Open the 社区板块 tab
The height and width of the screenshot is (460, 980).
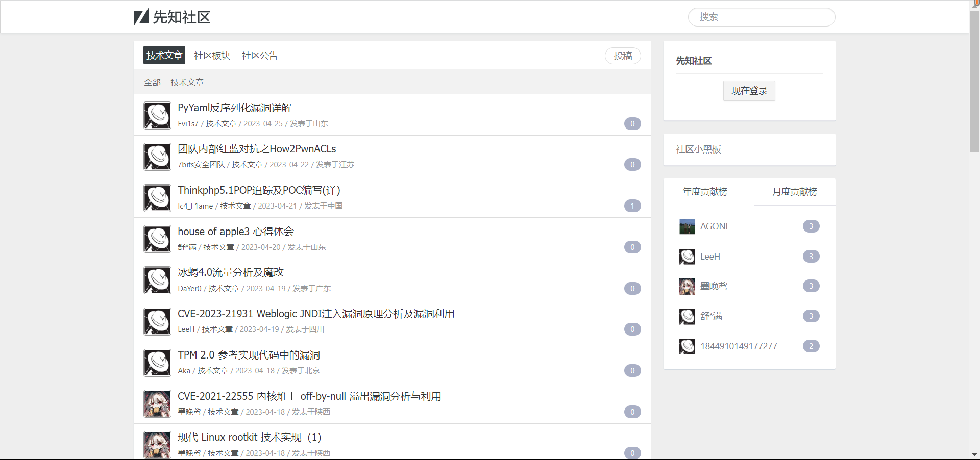coord(212,56)
